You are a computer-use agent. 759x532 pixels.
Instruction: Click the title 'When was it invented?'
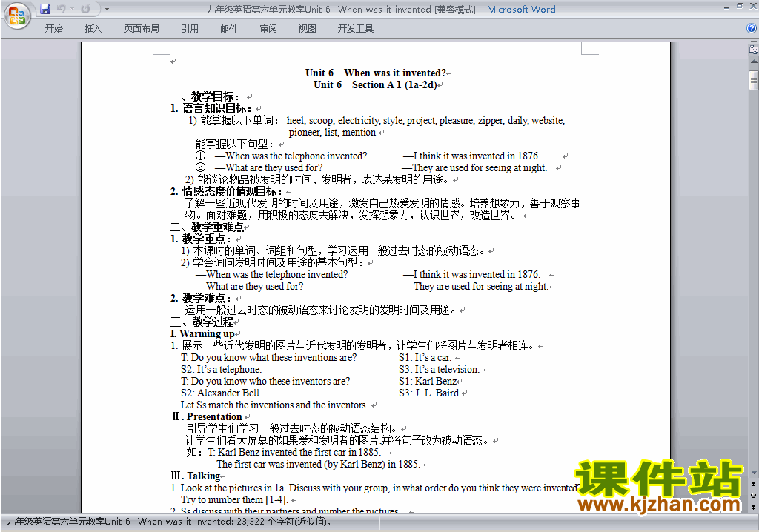[x=394, y=73]
